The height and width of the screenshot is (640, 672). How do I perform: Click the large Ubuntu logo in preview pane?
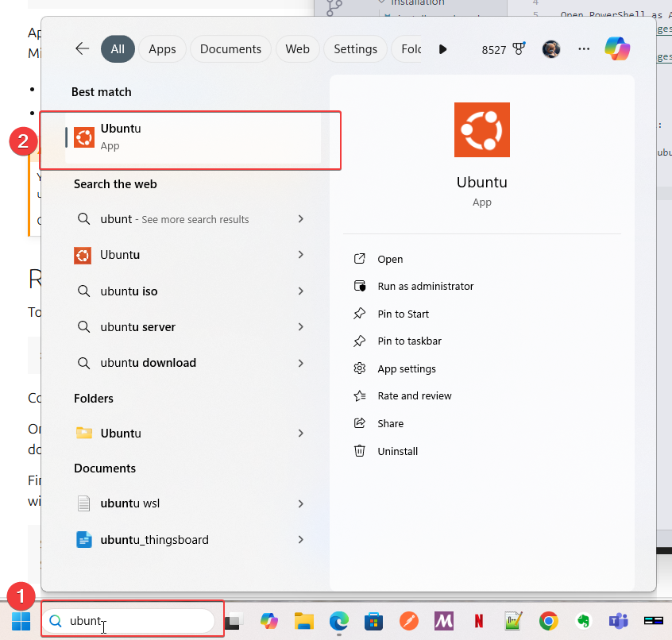[481, 129]
